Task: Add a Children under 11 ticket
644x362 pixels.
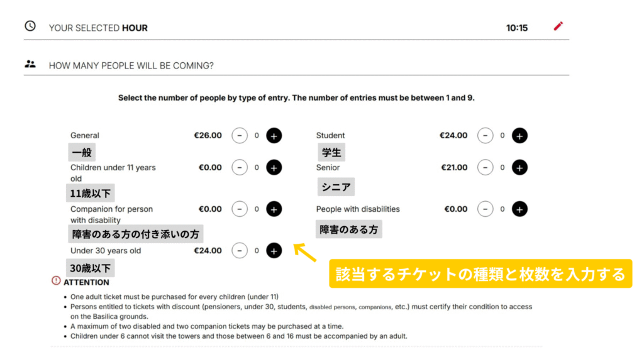Action: 274,167
